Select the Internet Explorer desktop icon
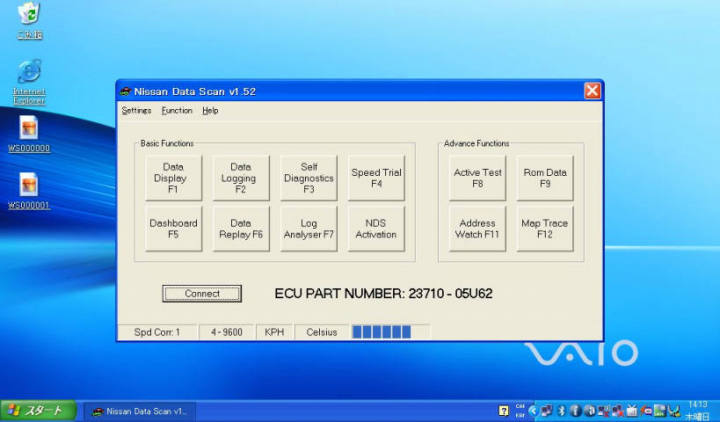This screenshot has height=422, width=720. (x=29, y=82)
